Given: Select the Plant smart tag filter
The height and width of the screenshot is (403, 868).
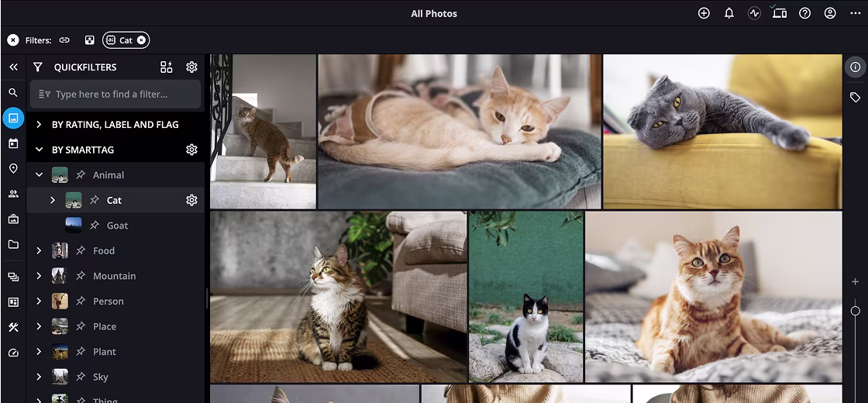Looking at the screenshot, I should pos(104,352).
